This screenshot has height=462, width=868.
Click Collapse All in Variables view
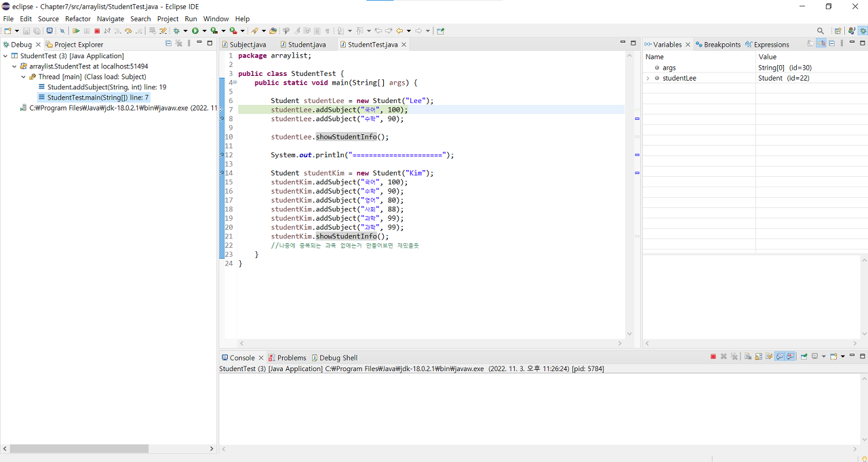tap(831, 43)
